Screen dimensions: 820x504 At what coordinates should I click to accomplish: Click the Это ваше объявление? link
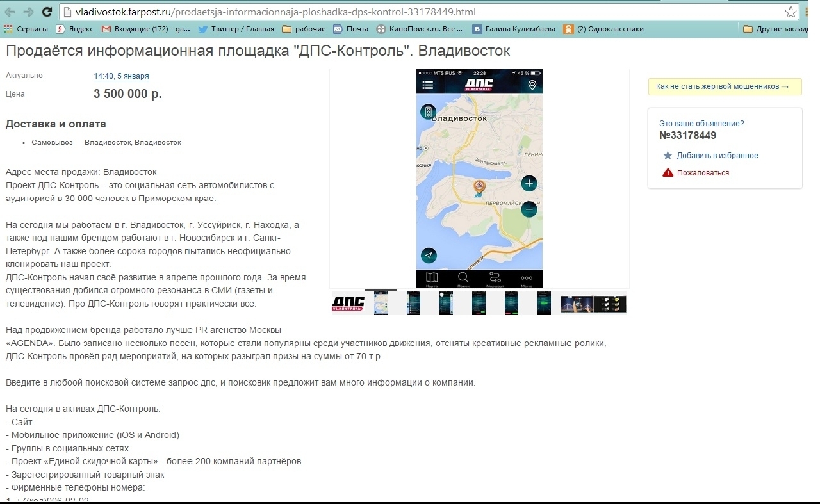[x=701, y=124]
